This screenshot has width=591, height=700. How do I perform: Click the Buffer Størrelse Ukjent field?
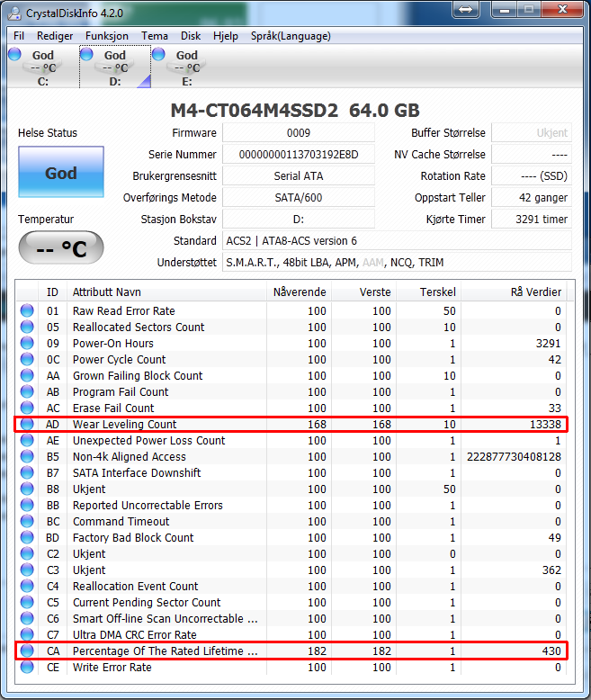(532, 133)
